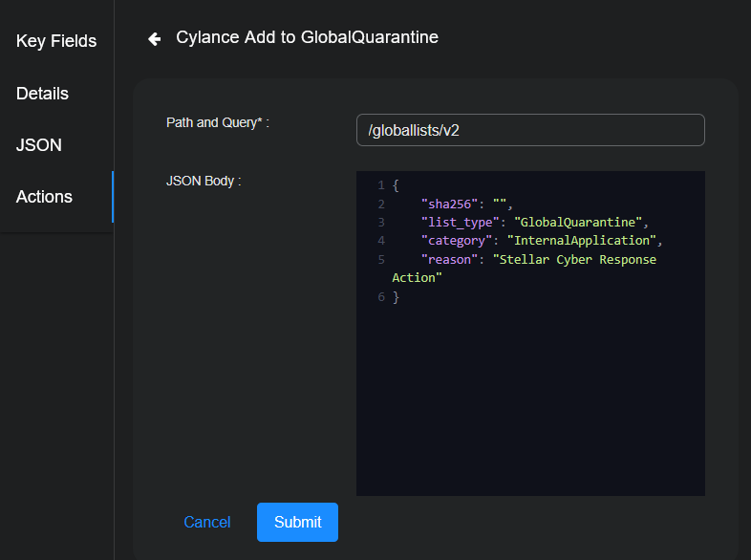The height and width of the screenshot is (560, 751).
Task: Click the "reason" key on line 5
Action: (x=449, y=260)
